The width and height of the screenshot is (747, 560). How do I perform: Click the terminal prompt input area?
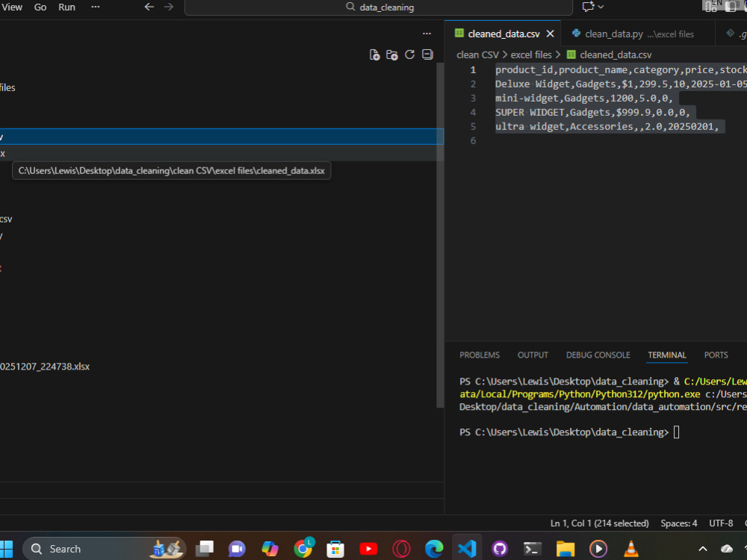coord(676,432)
